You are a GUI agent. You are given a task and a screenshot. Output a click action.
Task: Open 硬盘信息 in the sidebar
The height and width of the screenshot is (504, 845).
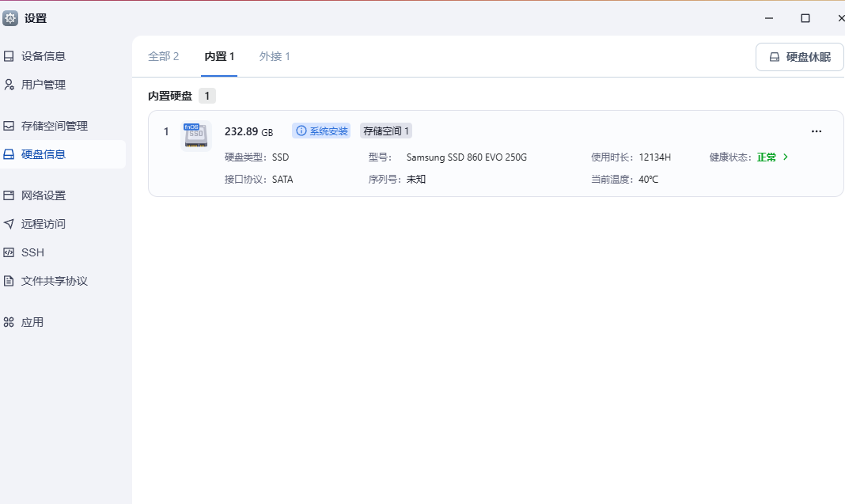point(44,154)
